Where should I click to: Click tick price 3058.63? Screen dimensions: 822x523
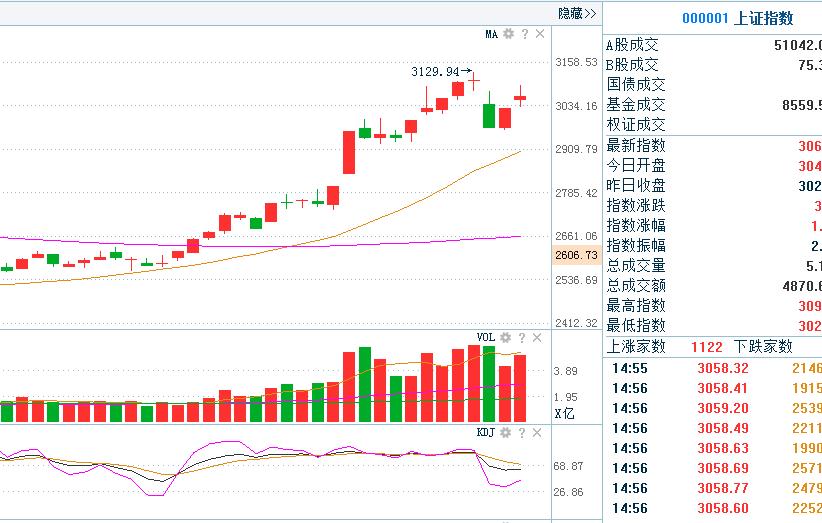(x=723, y=448)
